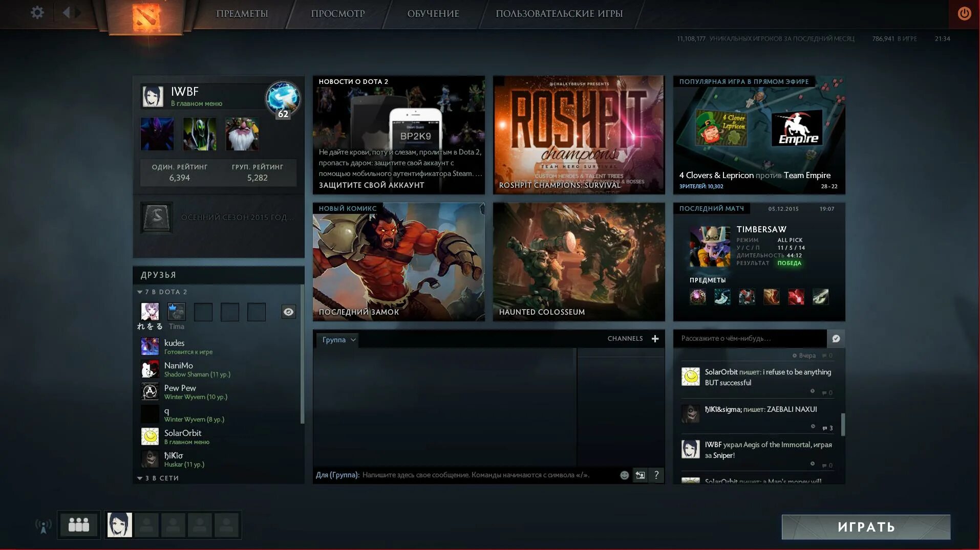Inspect first item in last match items
This screenshot has width=980, height=550.
pyautogui.click(x=697, y=296)
